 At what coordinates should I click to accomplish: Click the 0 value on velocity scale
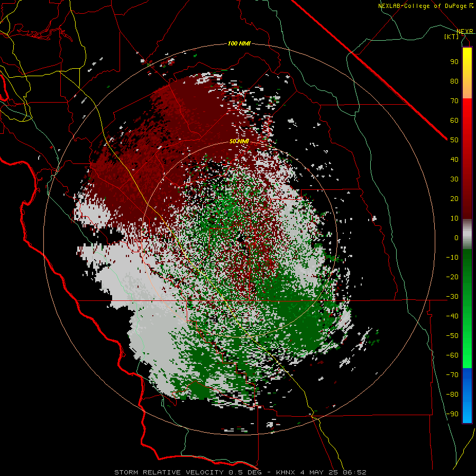point(456,237)
